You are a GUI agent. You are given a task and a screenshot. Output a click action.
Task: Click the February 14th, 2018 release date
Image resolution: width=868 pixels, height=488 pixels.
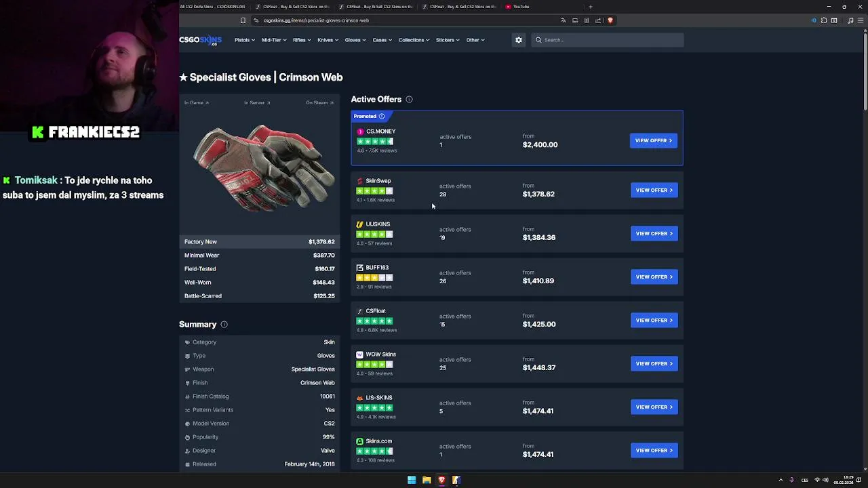309,464
